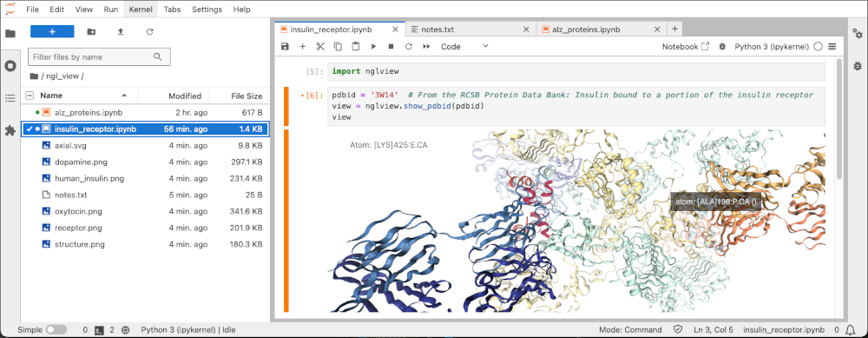Select notes.txt in the file browser list
The height and width of the screenshot is (338, 868).
point(145,195)
